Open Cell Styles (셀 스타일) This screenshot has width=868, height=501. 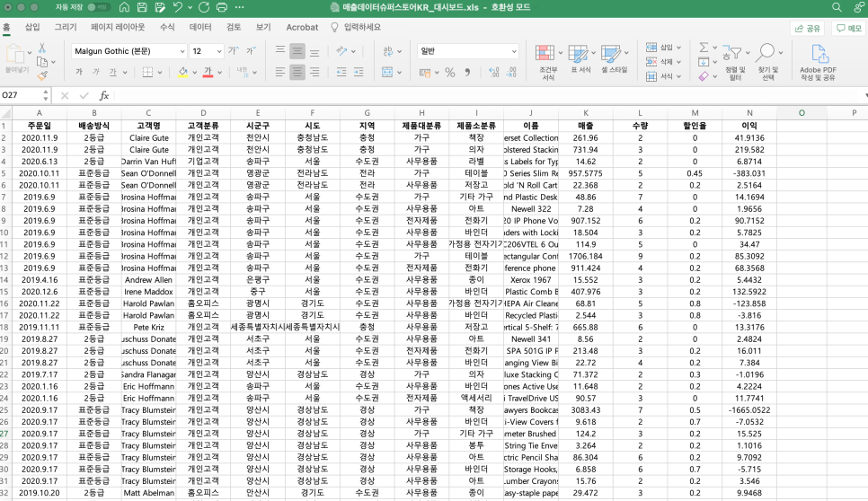614,59
